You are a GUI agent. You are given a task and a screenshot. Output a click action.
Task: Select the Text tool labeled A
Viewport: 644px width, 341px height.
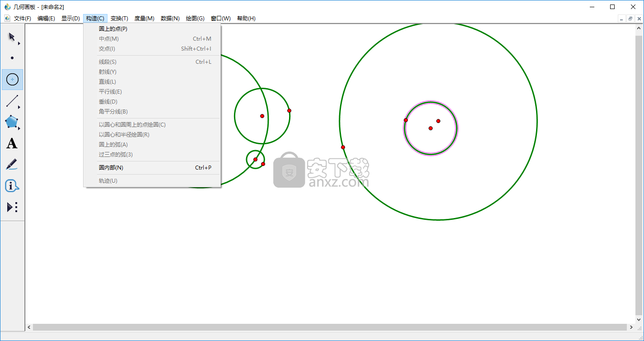tap(12, 143)
